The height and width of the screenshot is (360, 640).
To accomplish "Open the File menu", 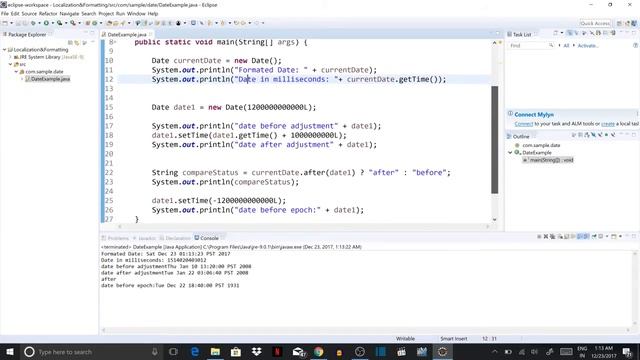I will click(x=4, y=13).
